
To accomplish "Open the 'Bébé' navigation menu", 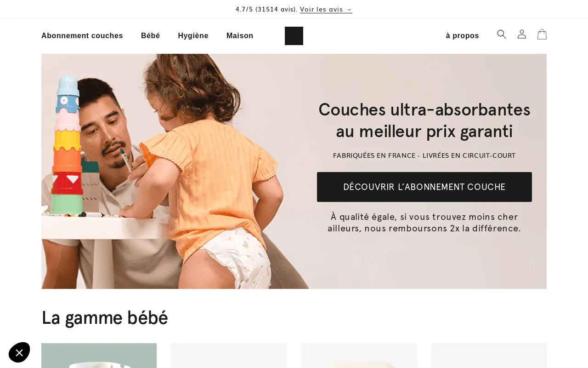I will tap(151, 36).
